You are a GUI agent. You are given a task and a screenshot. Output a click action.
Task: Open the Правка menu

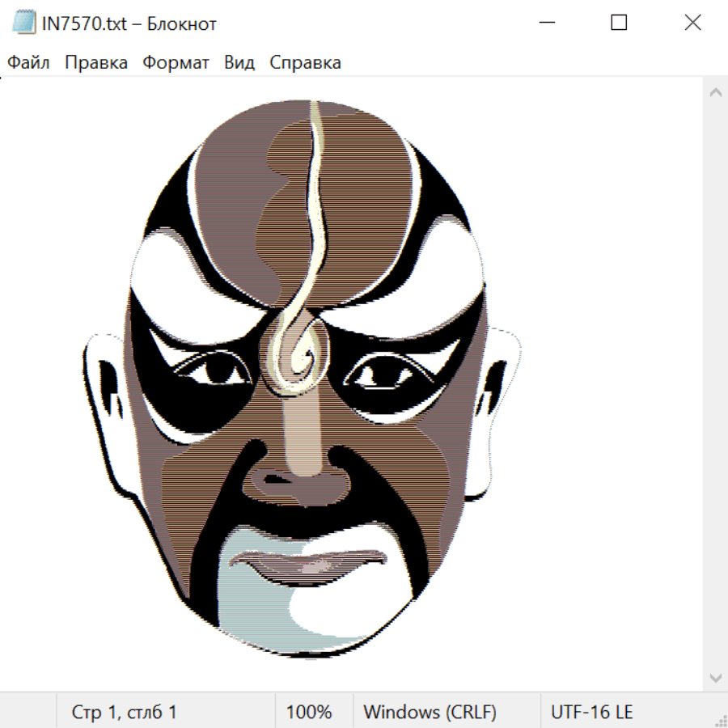tap(96, 63)
